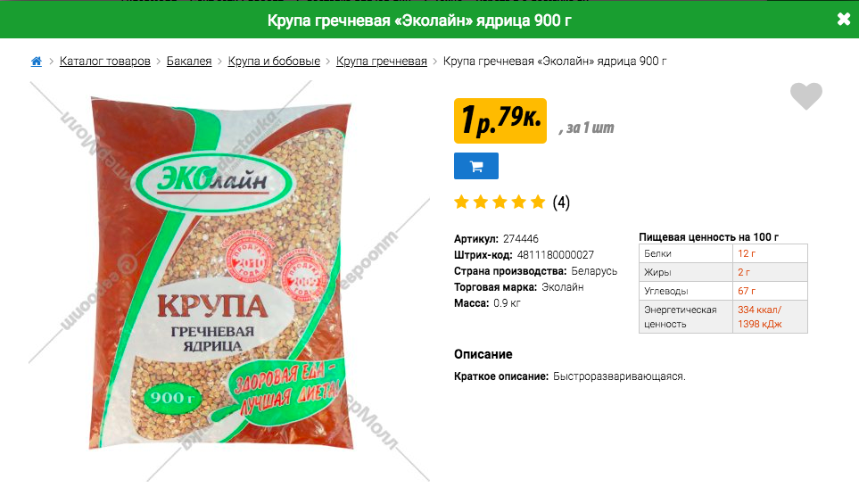859x504 pixels.
Task: Click the home icon in breadcrumbs
Action: coord(37,62)
